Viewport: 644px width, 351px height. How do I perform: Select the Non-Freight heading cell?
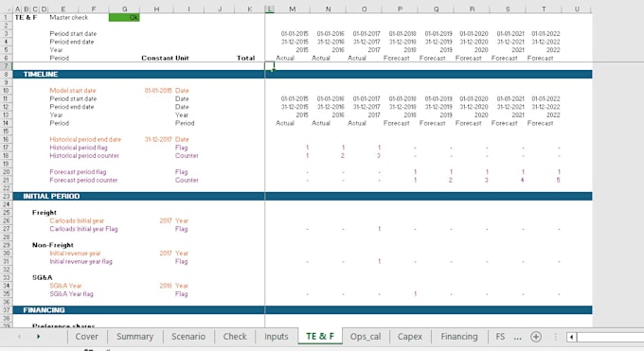pos(53,245)
